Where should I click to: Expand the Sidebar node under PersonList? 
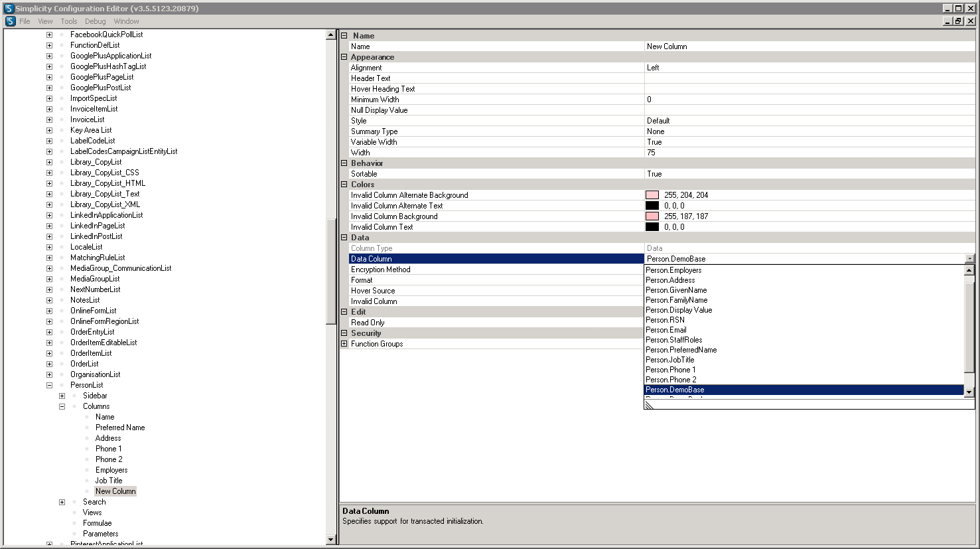point(62,396)
